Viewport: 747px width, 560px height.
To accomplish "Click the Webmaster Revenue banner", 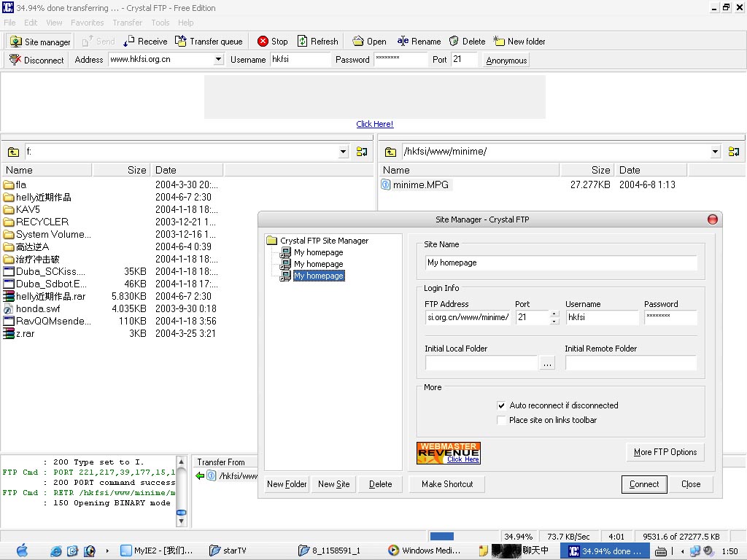I will [x=449, y=453].
